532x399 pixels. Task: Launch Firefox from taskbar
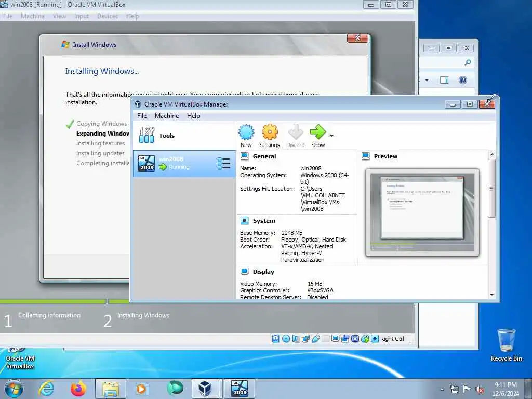[x=78, y=389]
